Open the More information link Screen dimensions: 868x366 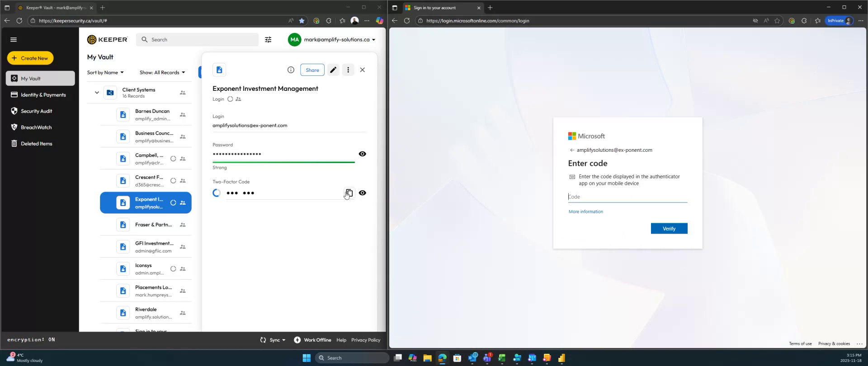pos(585,212)
